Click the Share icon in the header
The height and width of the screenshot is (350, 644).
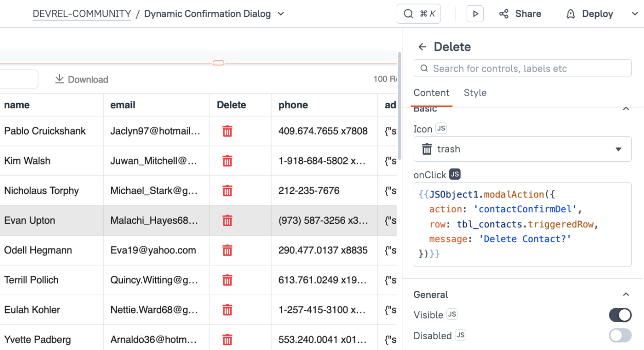503,13
